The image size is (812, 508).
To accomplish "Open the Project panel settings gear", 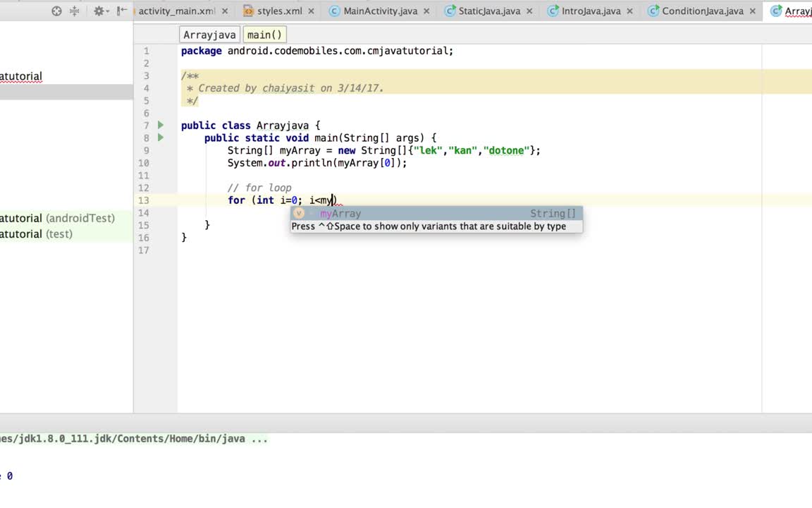I will [98, 11].
